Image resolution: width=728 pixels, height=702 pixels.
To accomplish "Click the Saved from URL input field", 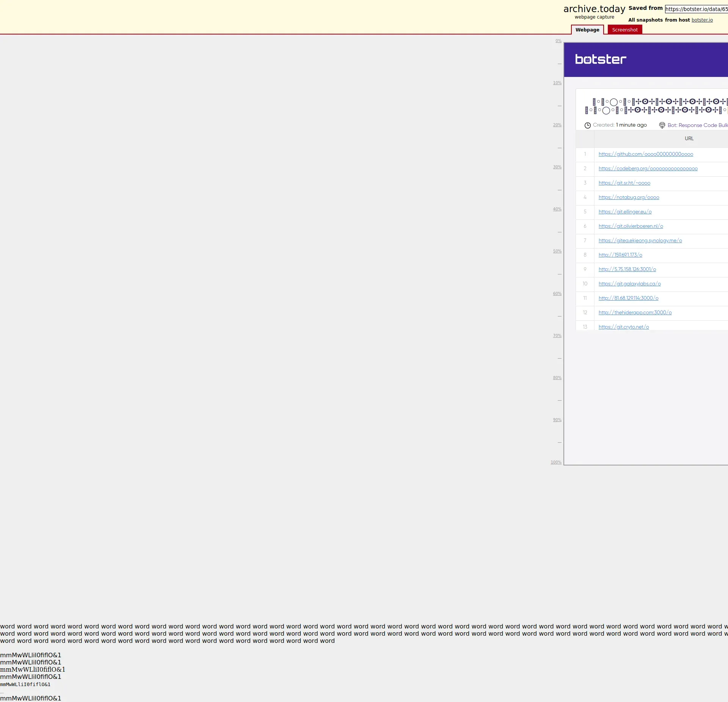I will [696, 9].
